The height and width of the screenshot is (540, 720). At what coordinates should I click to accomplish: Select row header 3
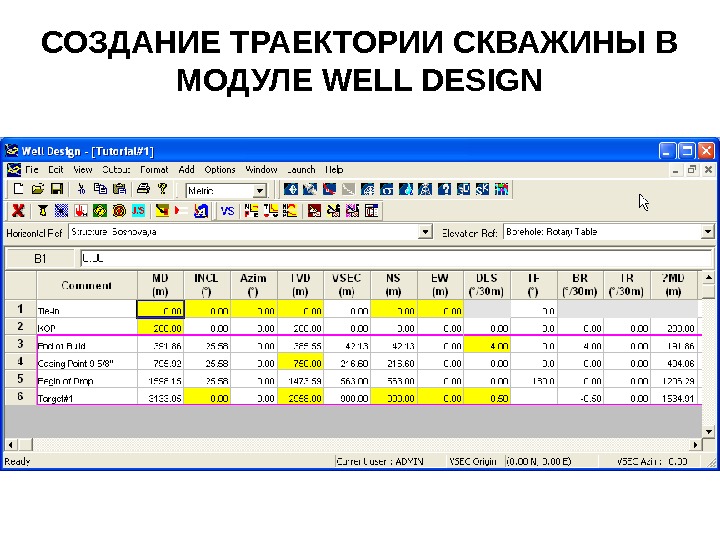tap(20, 344)
